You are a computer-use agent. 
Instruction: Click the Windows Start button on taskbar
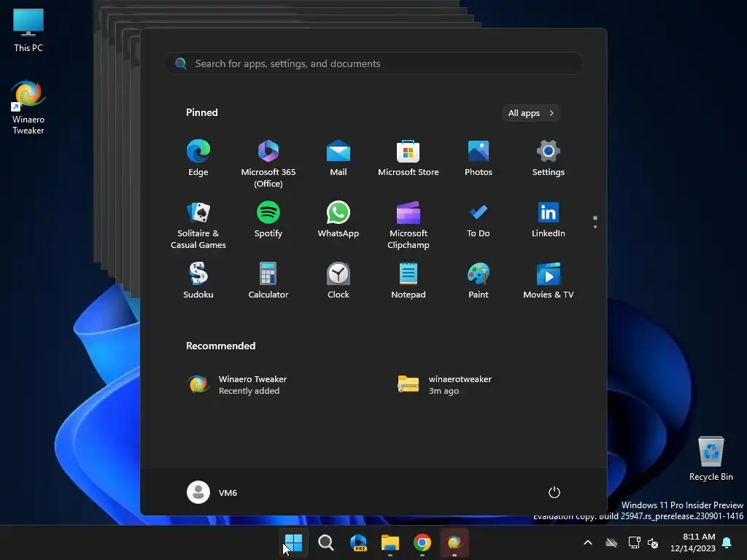(x=293, y=542)
